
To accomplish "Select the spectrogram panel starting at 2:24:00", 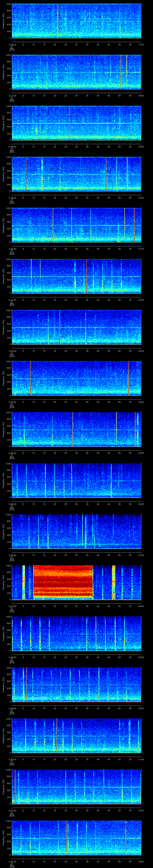I will point(76,429).
